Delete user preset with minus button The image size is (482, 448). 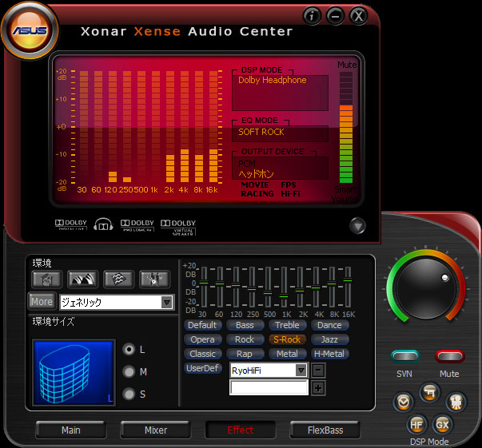[318, 371]
